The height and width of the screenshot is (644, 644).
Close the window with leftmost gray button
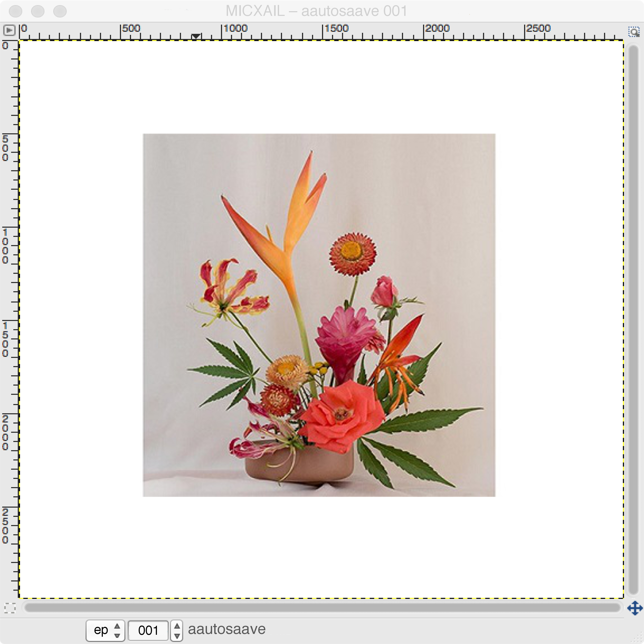pos(16,11)
